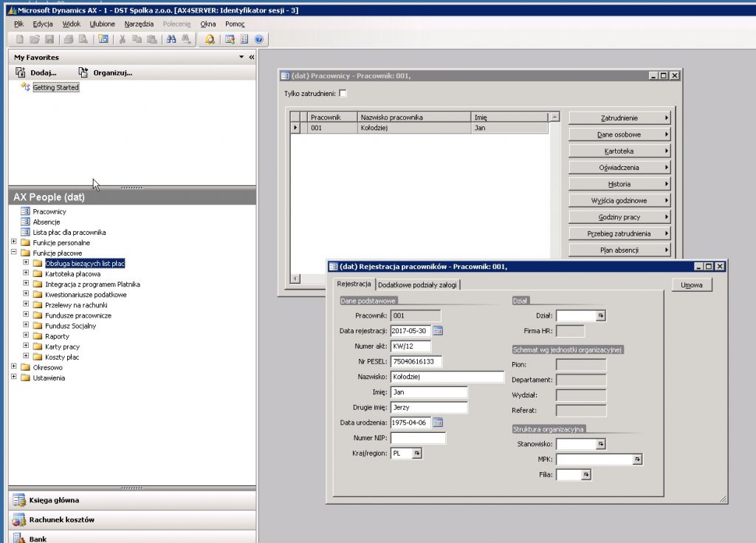Click the Copy toolbar icon

point(137,39)
